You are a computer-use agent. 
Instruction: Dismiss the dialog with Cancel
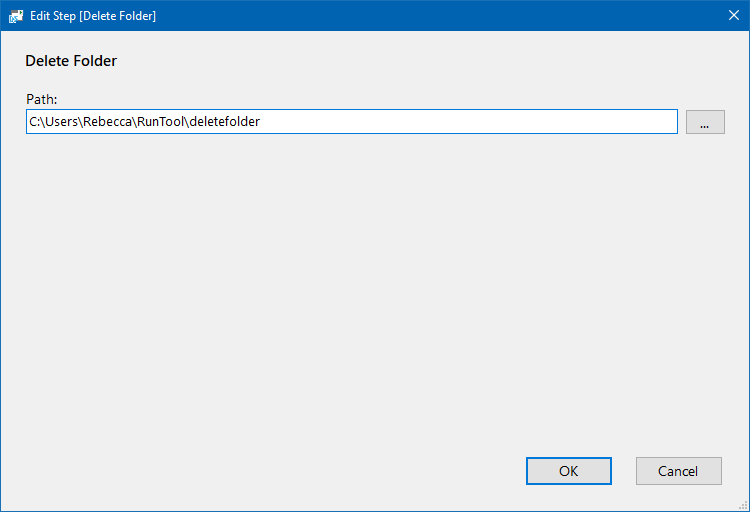tap(678, 471)
